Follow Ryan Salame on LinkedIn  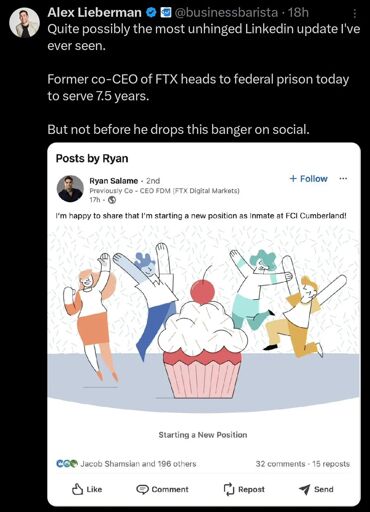[x=309, y=179]
